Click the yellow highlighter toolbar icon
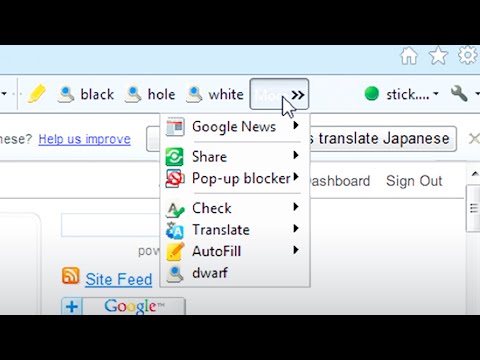 tap(36, 94)
